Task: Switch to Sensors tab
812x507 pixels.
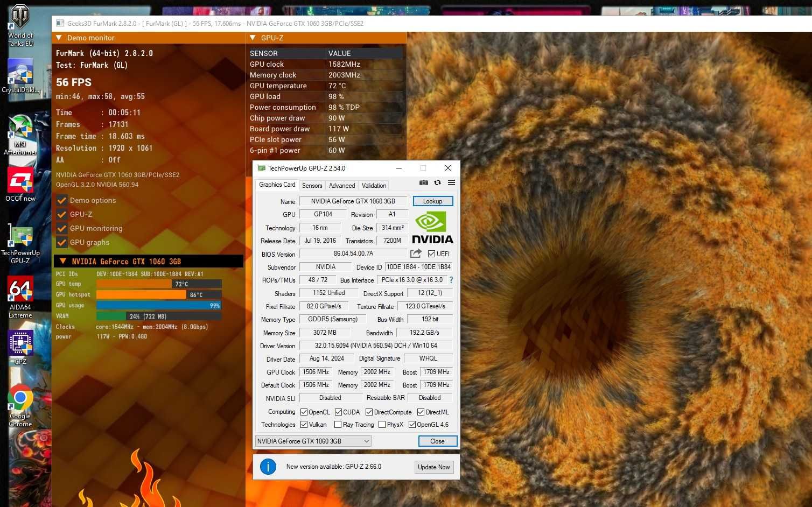Action: point(312,186)
